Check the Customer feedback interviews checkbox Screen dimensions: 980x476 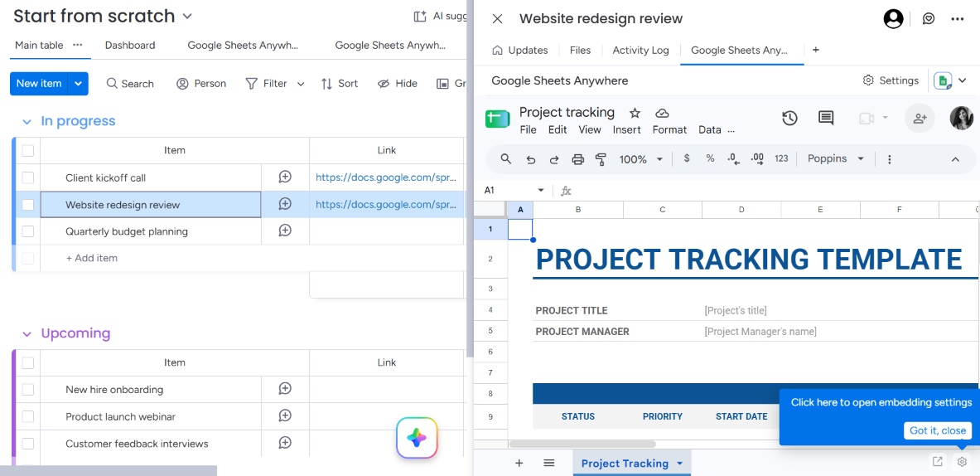(27, 444)
